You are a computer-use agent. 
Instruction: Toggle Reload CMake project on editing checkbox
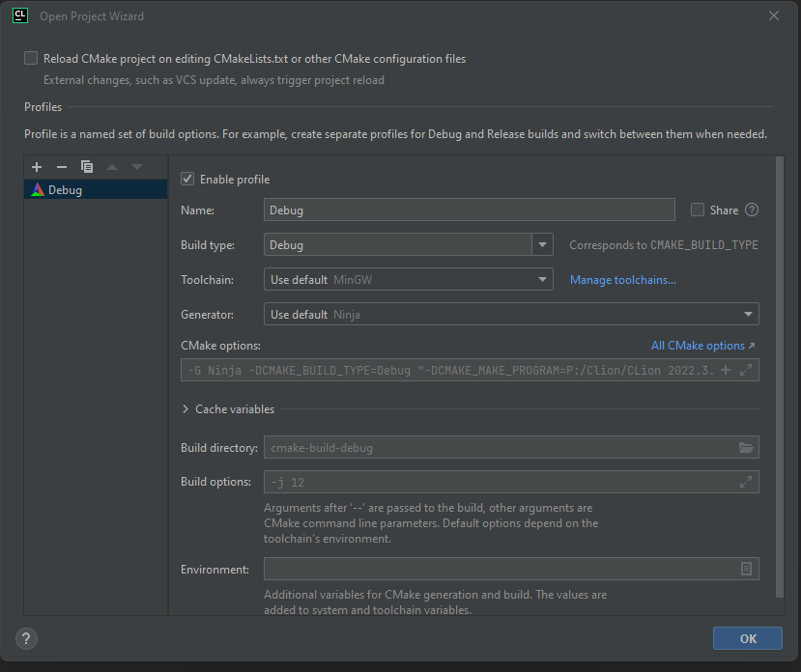31,58
